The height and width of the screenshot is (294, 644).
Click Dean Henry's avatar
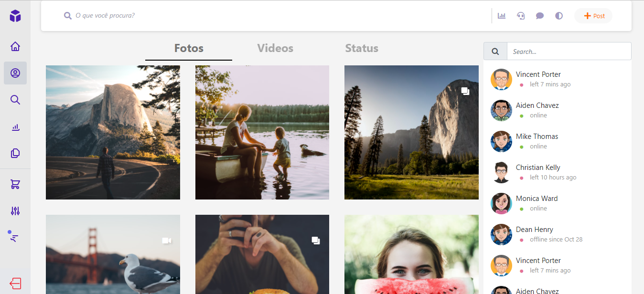coord(501,234)
